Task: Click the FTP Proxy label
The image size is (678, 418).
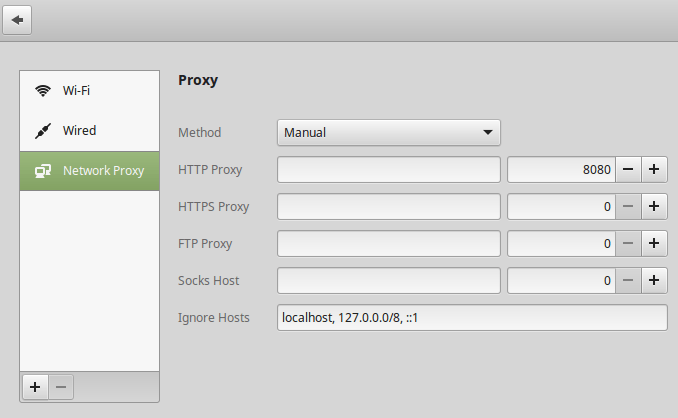Action: (205, 244)
